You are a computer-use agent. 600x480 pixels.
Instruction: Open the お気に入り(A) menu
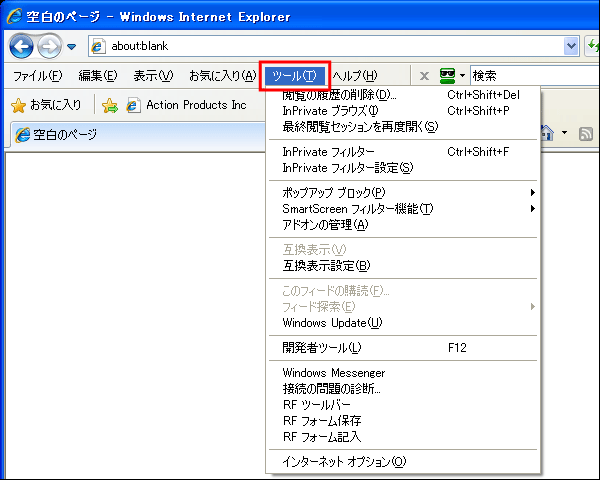[222, 76]
